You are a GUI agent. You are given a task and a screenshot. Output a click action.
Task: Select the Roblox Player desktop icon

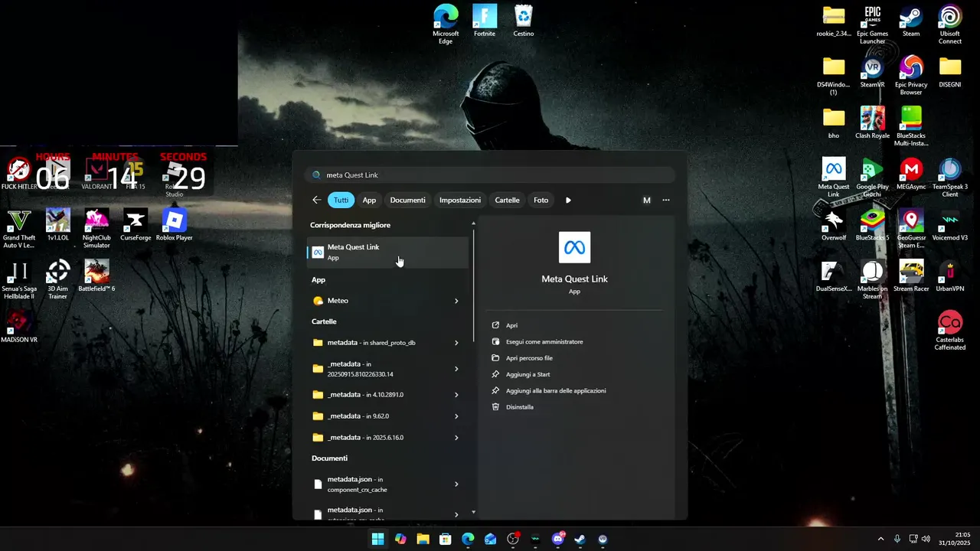point(175,225)
